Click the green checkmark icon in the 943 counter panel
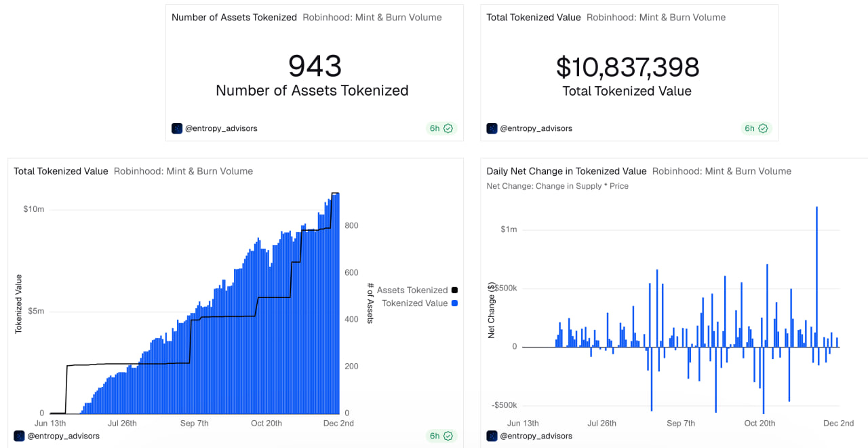 pyautogui.click(x=448, y=128)
